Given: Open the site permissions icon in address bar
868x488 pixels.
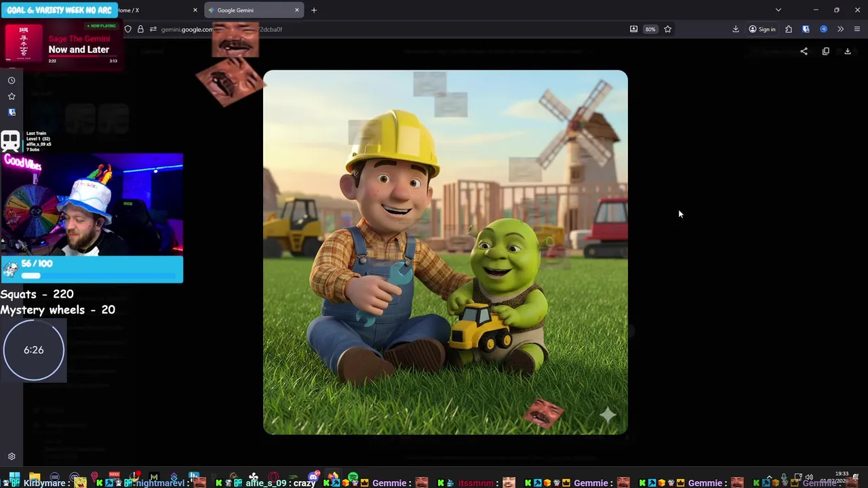Looking at the screenshot, I should 153,29.
